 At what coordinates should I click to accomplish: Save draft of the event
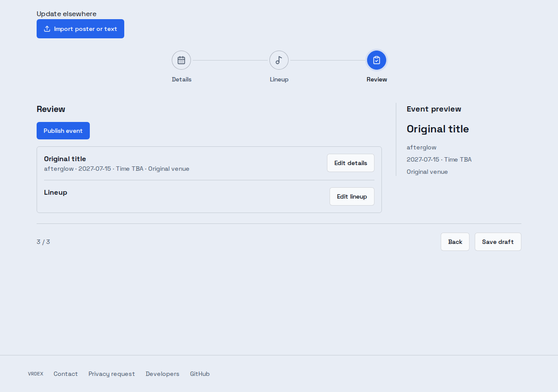[x=498, y=242]
